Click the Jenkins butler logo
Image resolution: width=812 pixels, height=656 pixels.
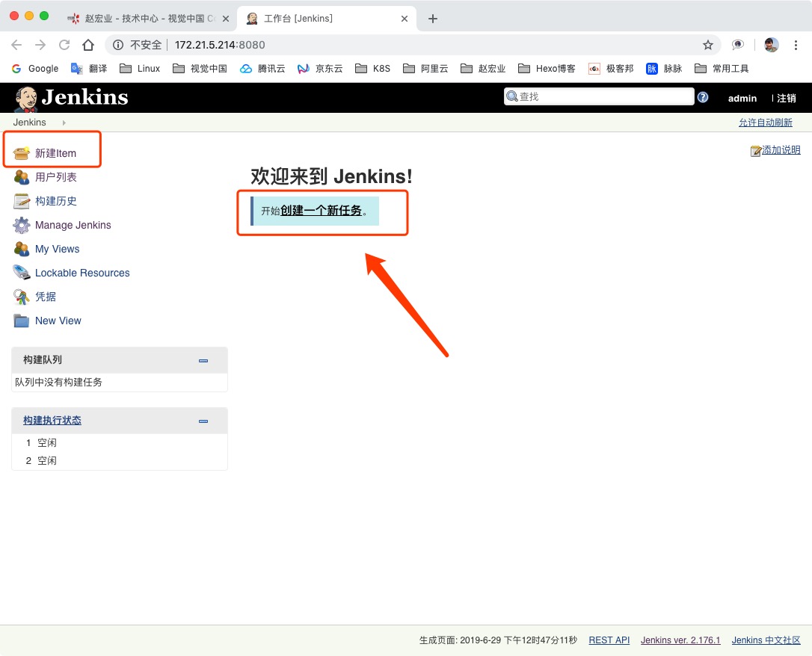25,99
